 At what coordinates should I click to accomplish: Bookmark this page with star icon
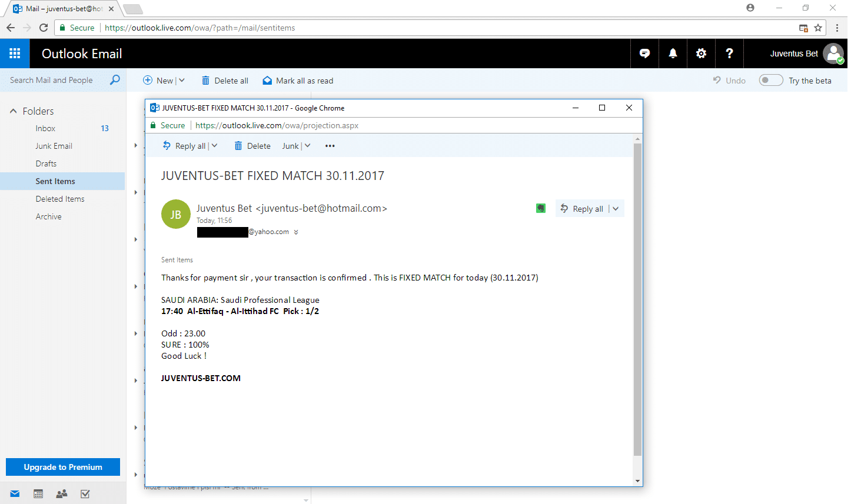coord(818,28)
